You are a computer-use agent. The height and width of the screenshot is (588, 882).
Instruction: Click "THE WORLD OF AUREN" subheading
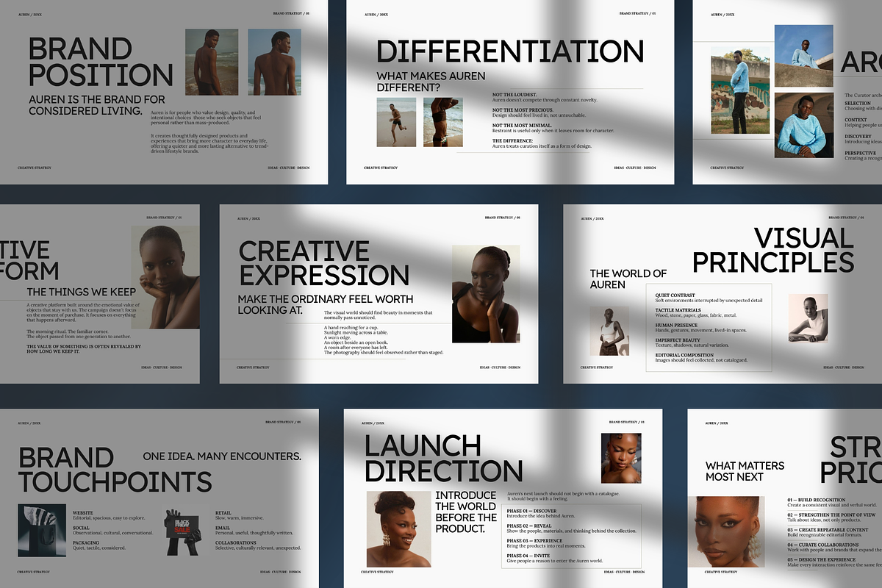coord(628,279)
